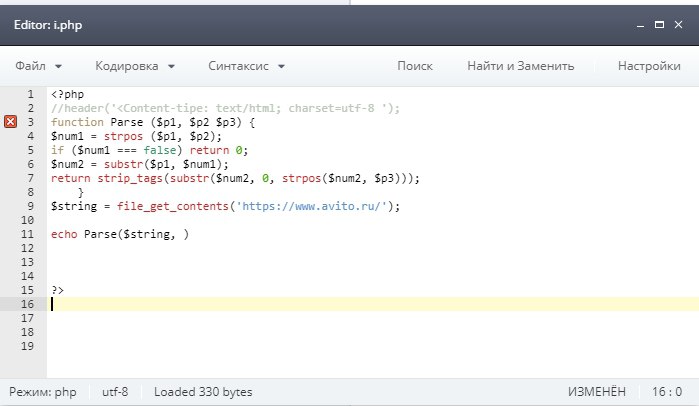Click Loaded 330 bytes status text

click(203, 392)
